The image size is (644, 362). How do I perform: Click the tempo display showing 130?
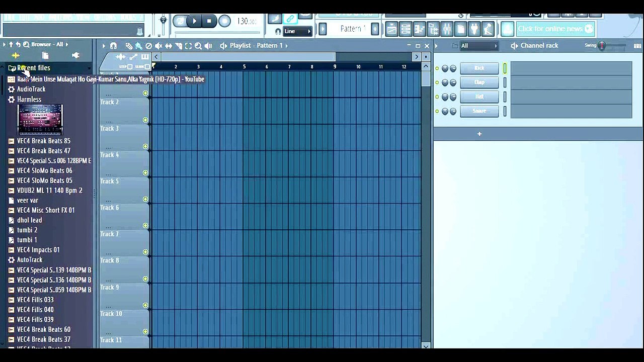(x=247, y=21)
